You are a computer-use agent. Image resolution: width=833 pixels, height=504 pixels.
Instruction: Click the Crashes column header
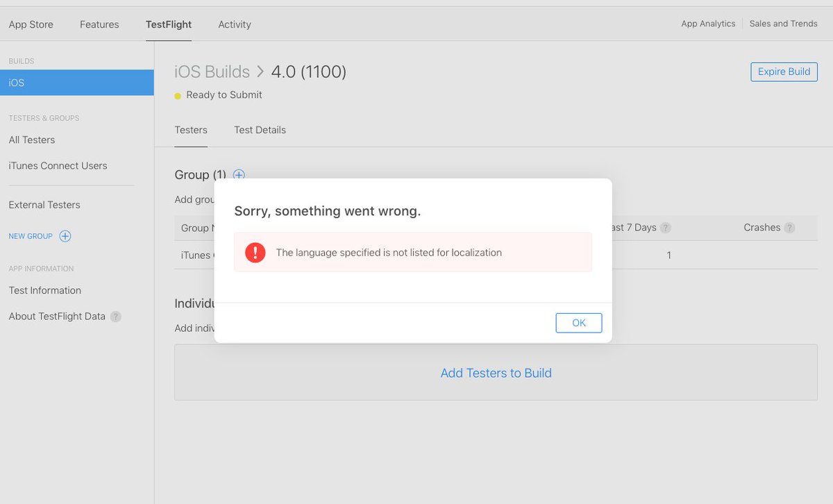pyautogui.click(x=762, y=228)
